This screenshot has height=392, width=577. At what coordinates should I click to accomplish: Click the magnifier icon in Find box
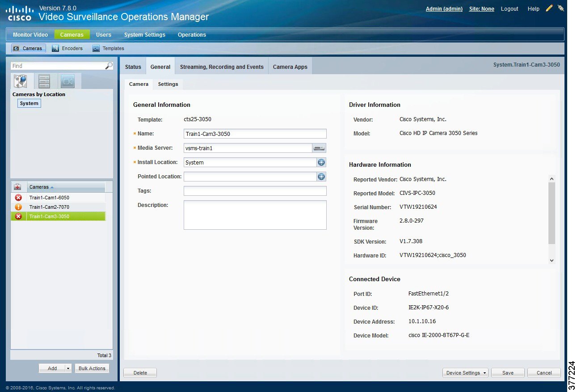(109, 66)
